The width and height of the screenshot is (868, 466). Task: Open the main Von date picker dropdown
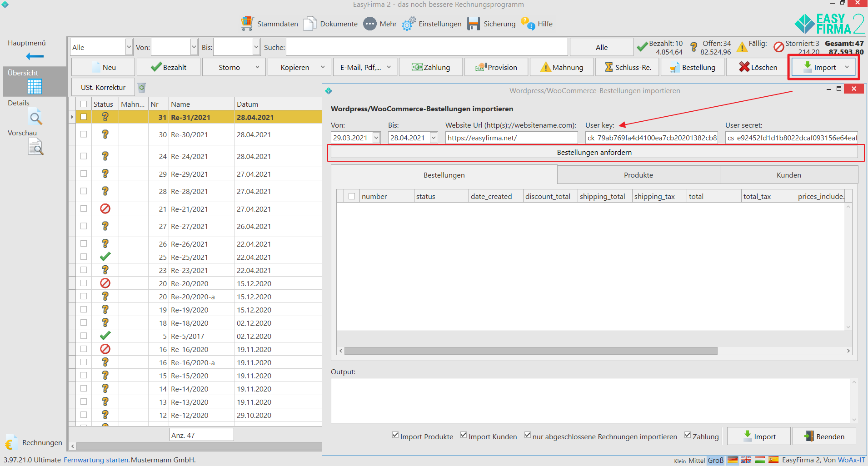point(195,47)
